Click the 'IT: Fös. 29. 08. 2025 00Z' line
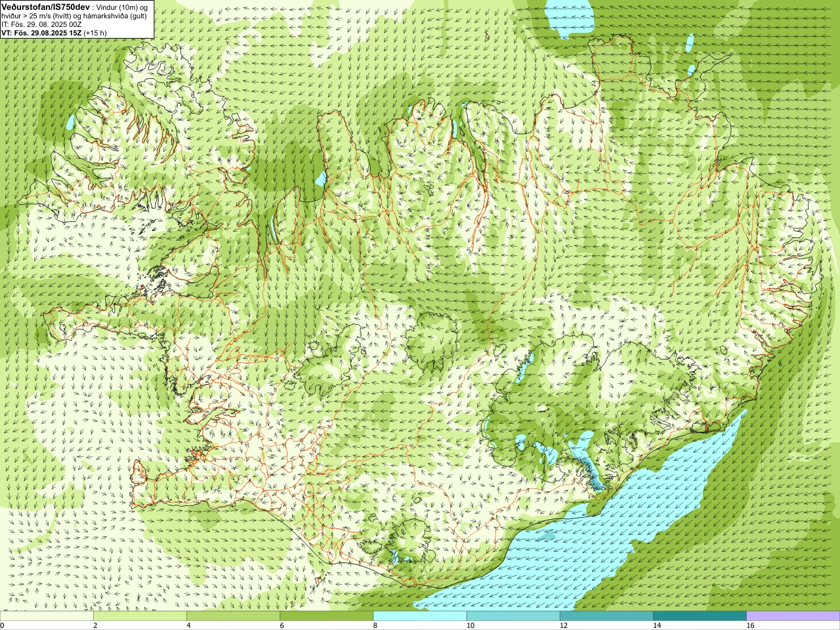This screenshot has height=630, width=840. click(41, 24)
